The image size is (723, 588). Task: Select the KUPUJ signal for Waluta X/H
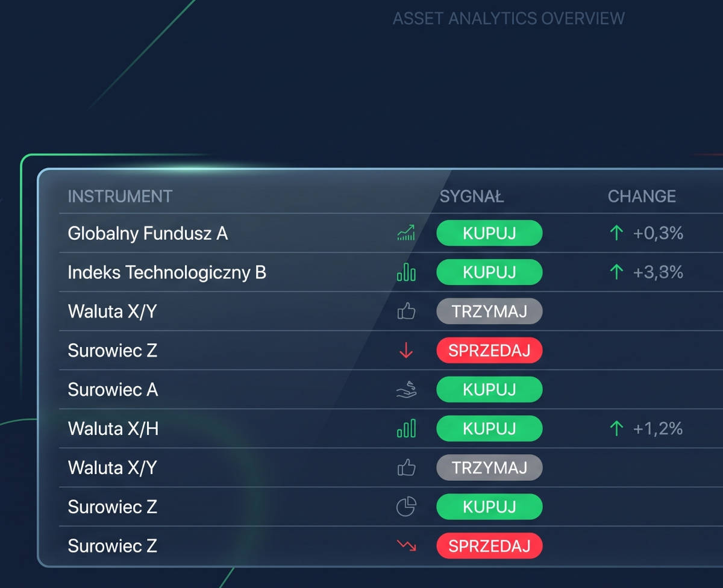pyautogui.click(x=489, y=429)
